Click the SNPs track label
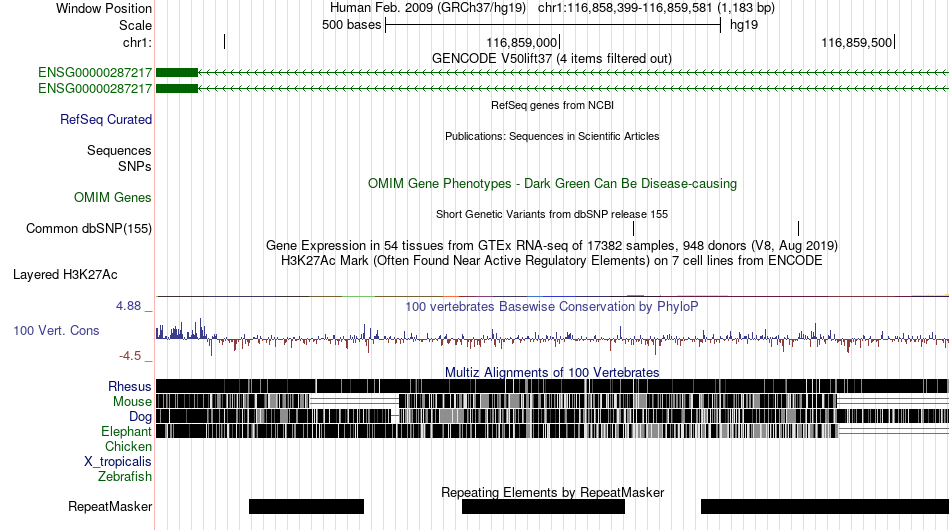 [x=135, y=167]
